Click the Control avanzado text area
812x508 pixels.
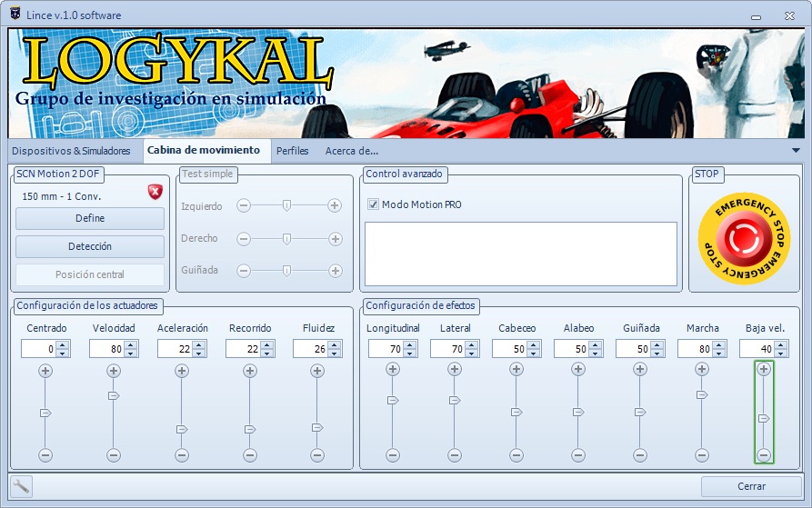[521, 254]
